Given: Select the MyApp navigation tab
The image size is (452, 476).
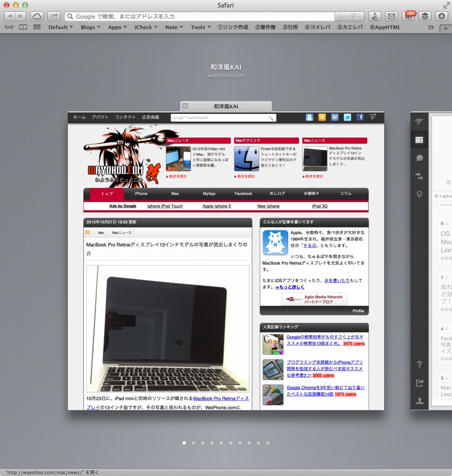Looking at the screenshot, I should [209, 194].
